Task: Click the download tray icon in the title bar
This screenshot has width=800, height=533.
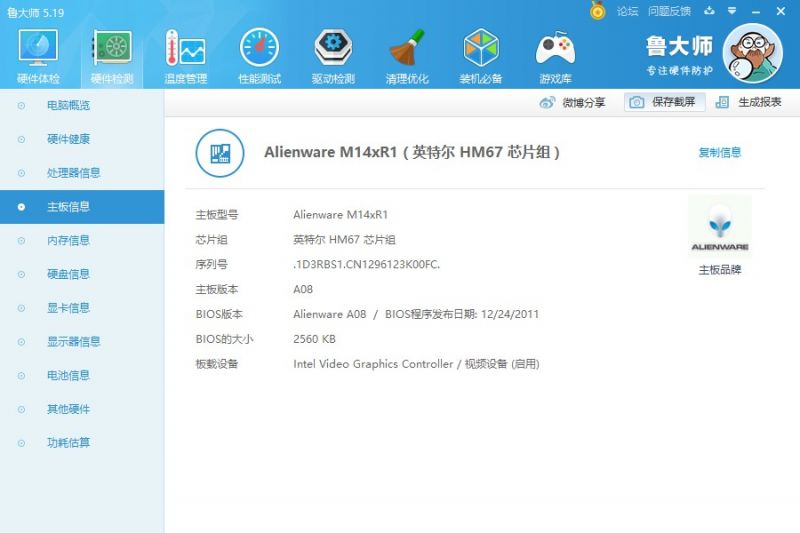Action: coord(709,11)
